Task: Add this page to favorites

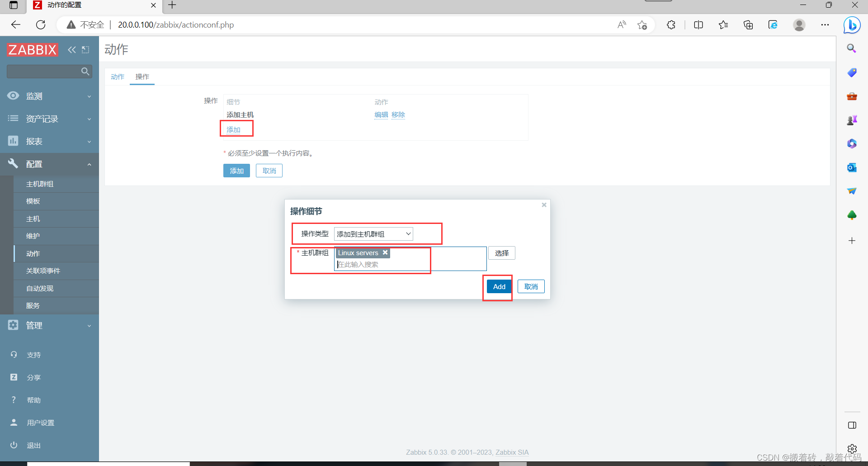Action: pos(642,25)
